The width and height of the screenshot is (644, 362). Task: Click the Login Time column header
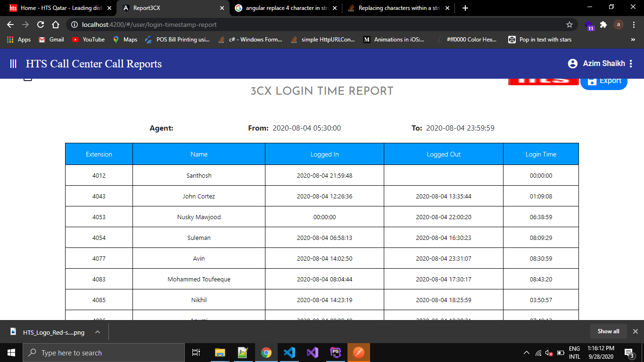(541, 154)
